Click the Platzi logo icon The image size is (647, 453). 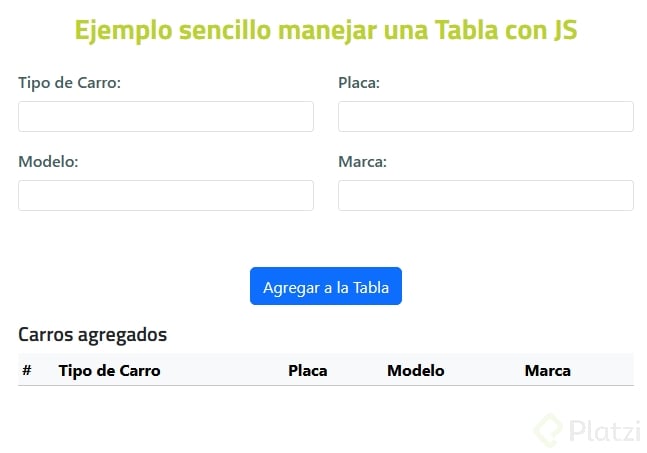[x=548, y=429]
